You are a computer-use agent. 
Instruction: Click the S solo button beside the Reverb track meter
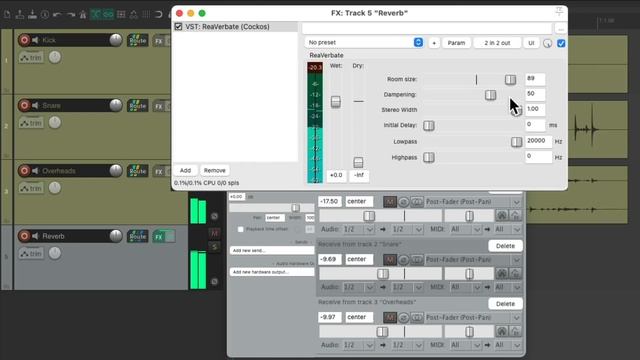pos(214,247)
